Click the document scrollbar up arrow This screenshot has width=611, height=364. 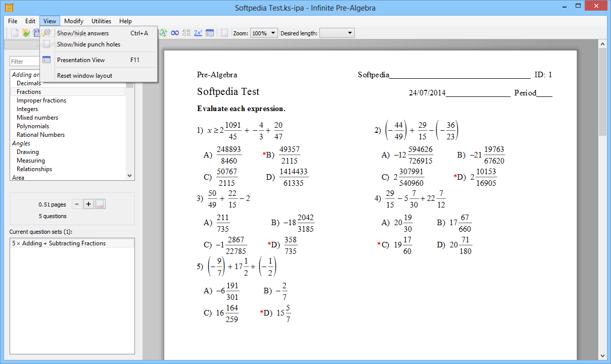pyautogui.click(x=602, y=44)
